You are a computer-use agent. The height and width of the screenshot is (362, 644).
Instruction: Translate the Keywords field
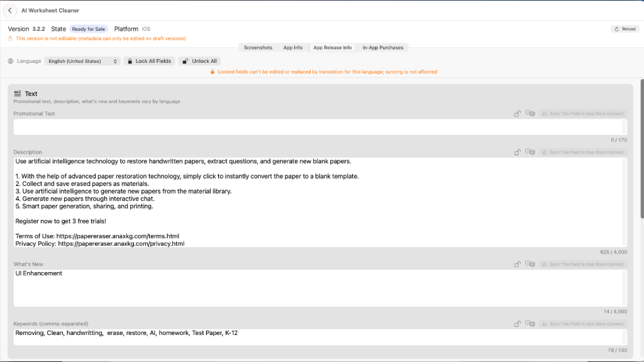[530, 324]
